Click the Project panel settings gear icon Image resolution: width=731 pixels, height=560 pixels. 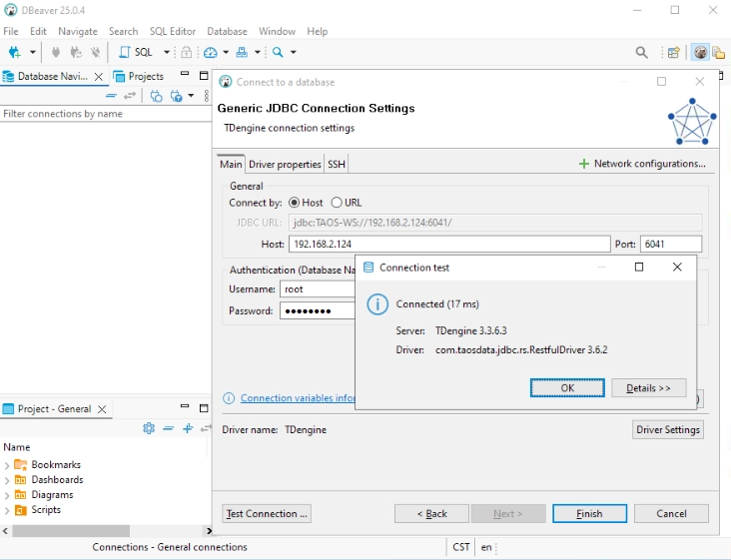coord(149,428)
